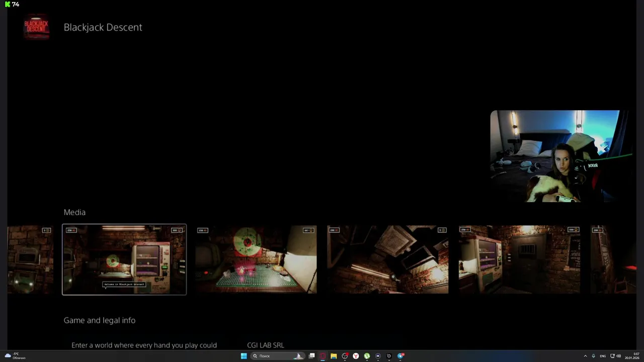Open the tilted ceiling vent media thumbnail
This screenshot has height=362, width=644.
[387, 259]
